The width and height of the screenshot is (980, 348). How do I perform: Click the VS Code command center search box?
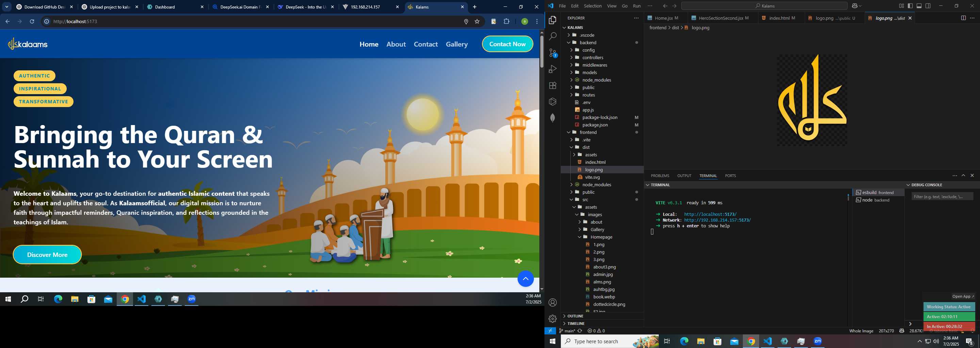(x=764, y=6)
